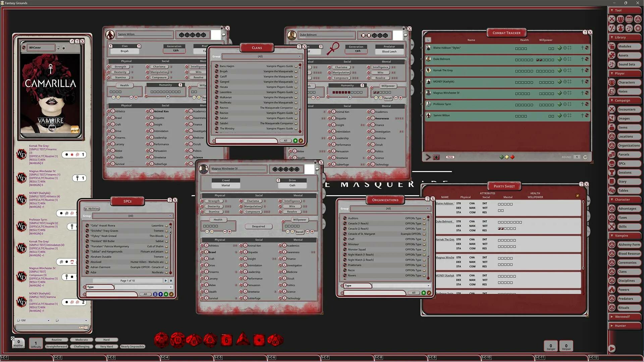
Task: Open the Group dropdown in the Clans window
Action: 262,56
